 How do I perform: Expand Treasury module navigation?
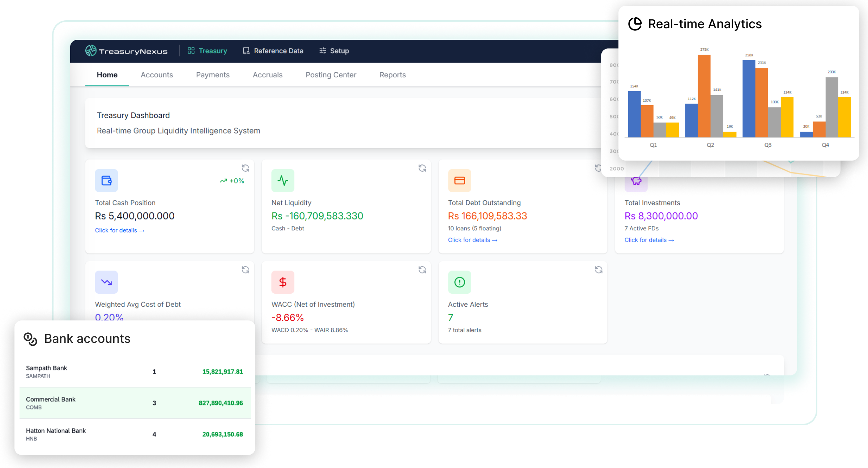207,51
